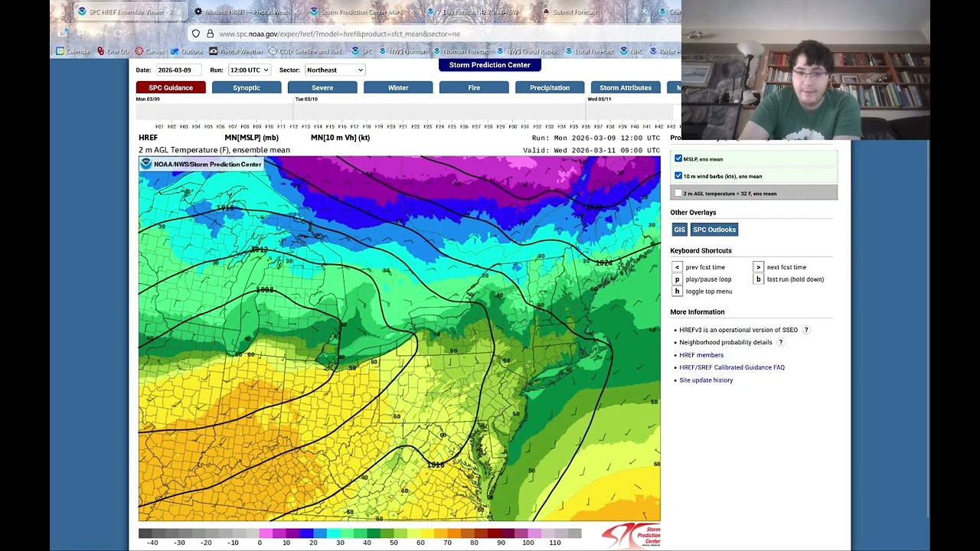This screenshot has height=551, width=980.
Task: Open the Storm Attributes product menu
Action: coord(626,87)
